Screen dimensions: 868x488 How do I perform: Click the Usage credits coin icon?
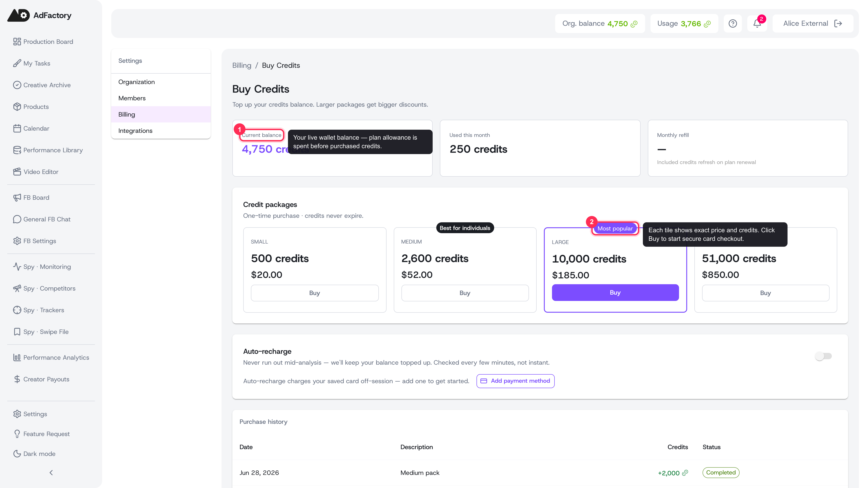tap(707, 24)
